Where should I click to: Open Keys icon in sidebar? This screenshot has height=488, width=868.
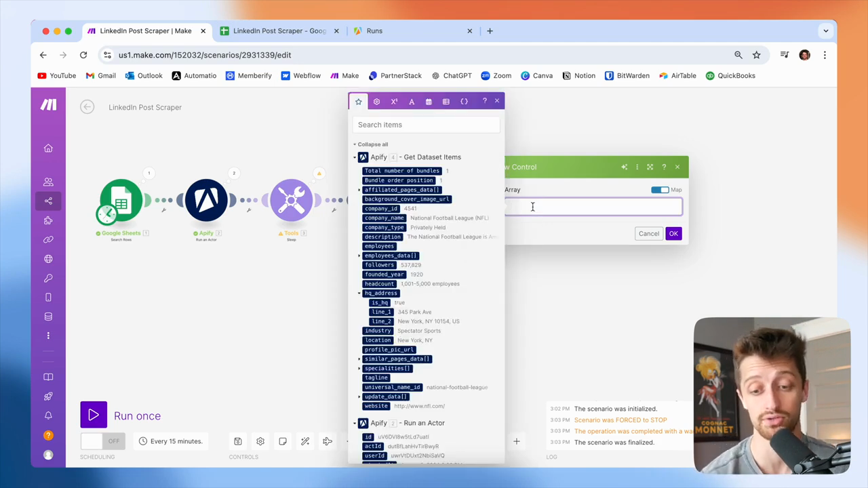coord(48,278)
